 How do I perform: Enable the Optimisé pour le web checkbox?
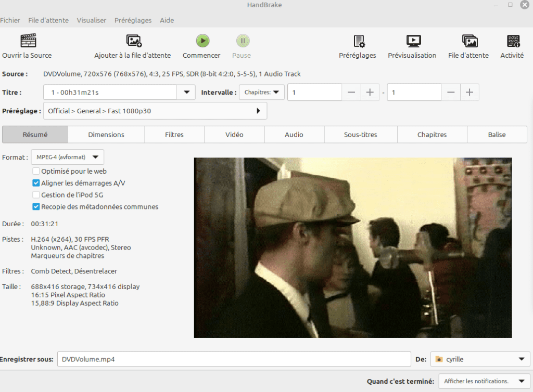(x=36, y=171)
